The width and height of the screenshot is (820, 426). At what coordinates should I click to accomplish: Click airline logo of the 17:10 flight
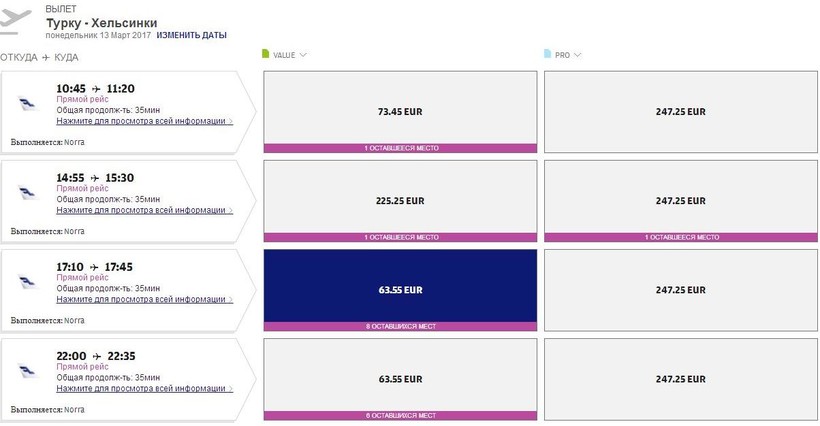[27, 283]
